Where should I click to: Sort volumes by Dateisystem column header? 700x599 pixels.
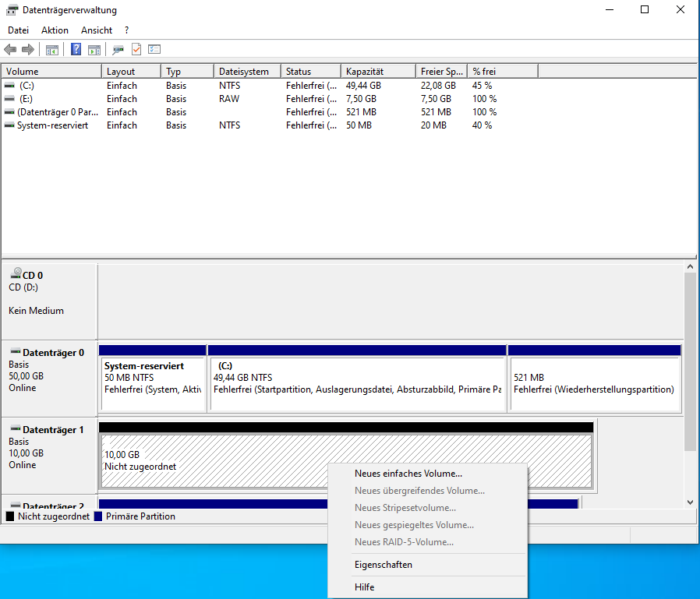pyautogui.click(x=243, y=71)
